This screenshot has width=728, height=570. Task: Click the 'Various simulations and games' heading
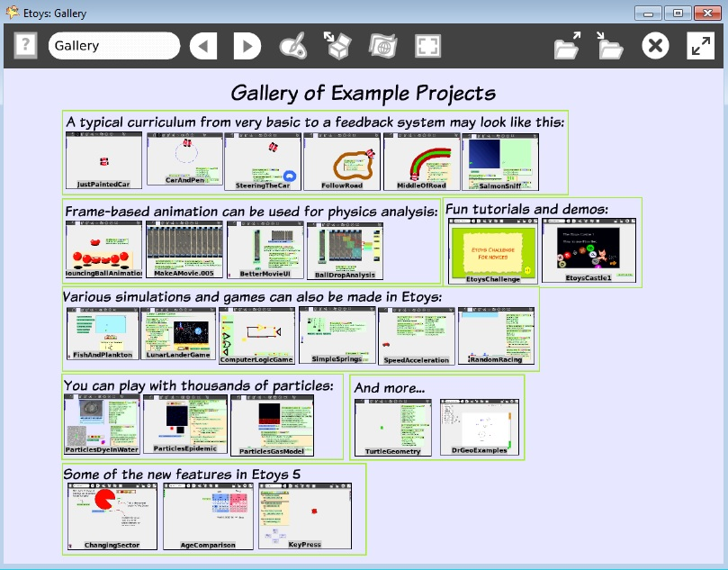click(253, 297)
